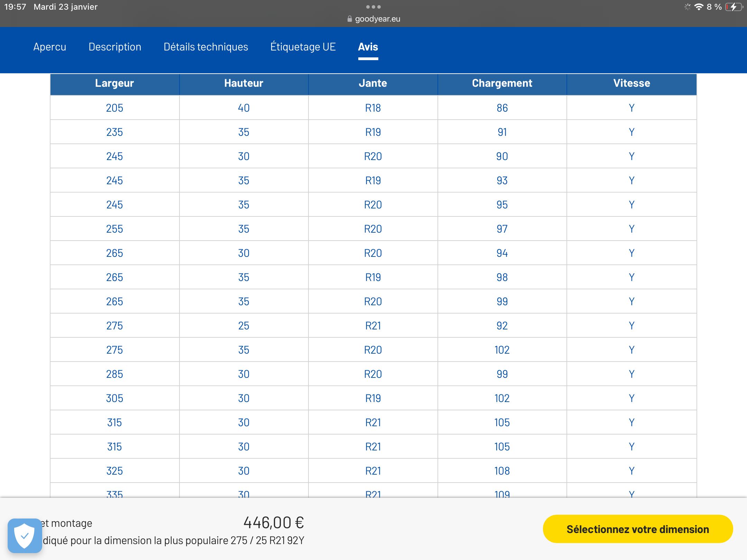Screen dimensions: 747x560
Task: Click Sélectionnez votre dimension button
Action: tap(638, 529)
